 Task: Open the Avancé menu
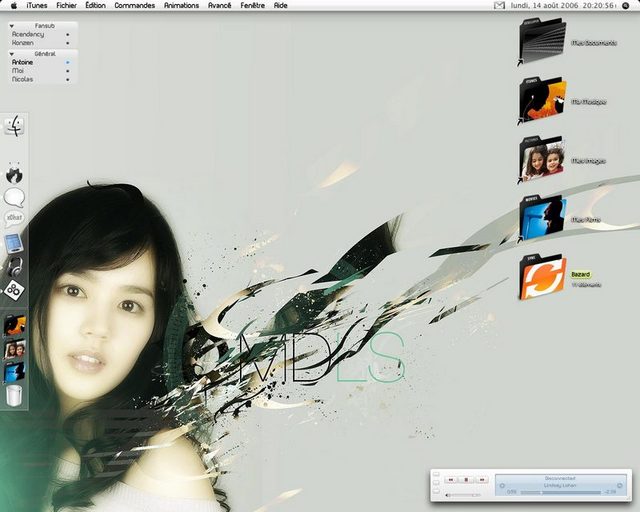tap(220, 5)
